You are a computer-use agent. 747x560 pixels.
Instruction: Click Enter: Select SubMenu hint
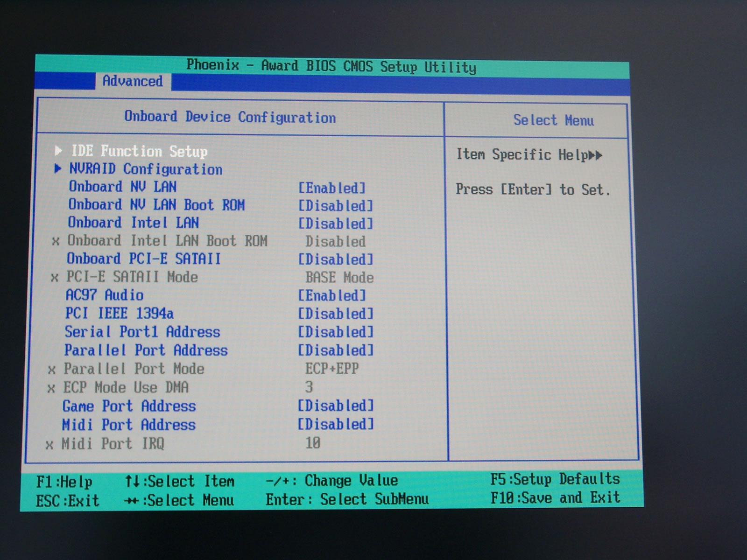[x=347, y=499]
